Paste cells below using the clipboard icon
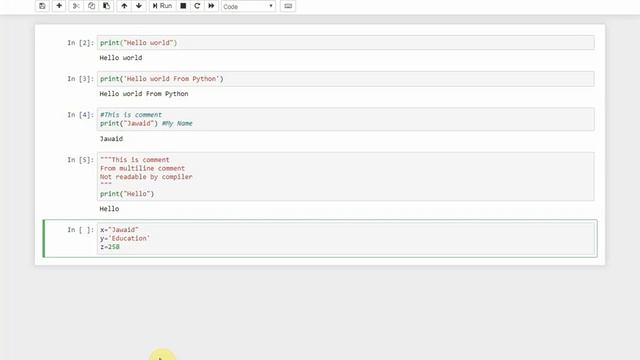The image size is (640, 360). coord(107,6)
